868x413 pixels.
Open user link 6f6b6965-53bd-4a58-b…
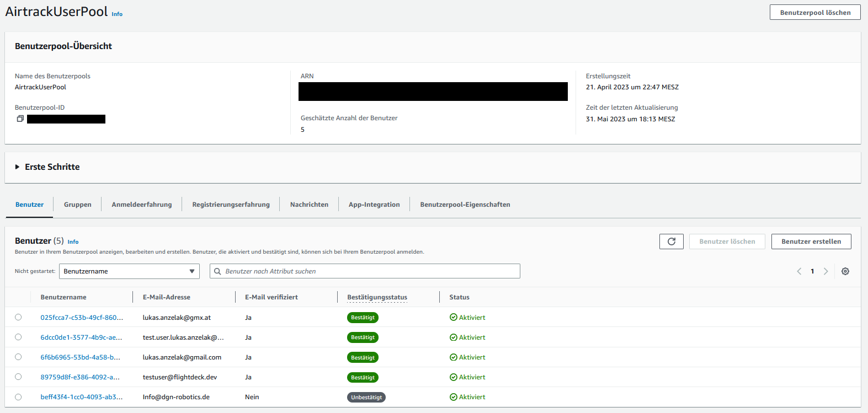click(x=80, y=357)
